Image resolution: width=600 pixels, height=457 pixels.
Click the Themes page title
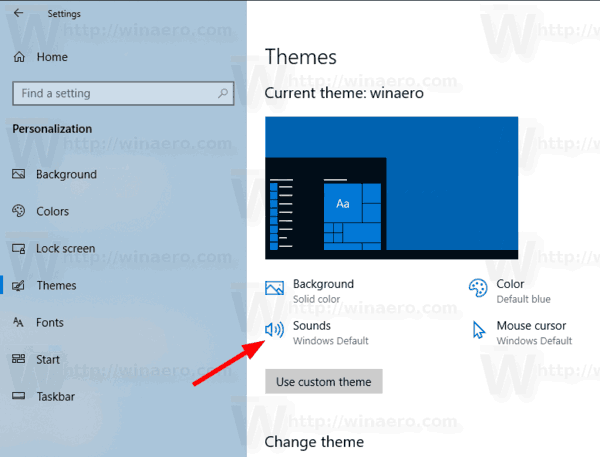coord(301,57)
